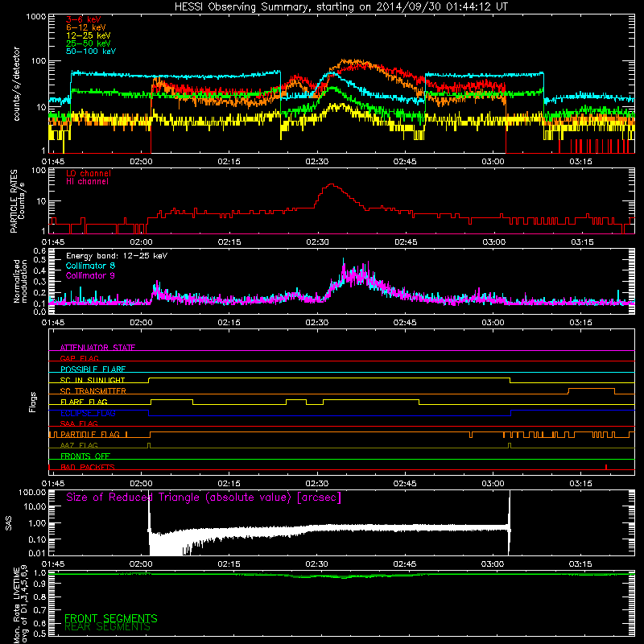
Task: Click the 'SAA FLAG' label
Action: (79, 423)
